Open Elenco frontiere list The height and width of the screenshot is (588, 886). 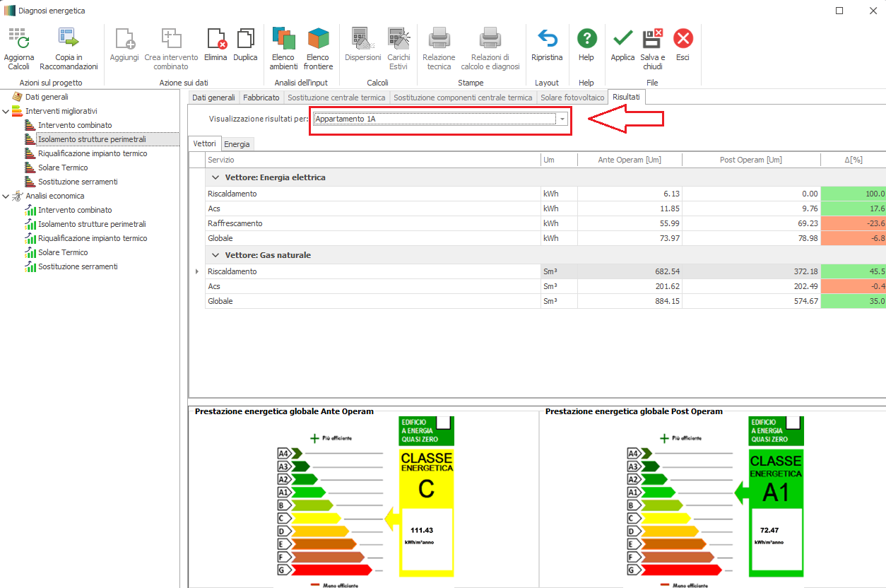pyautogui.click(x=318, y=39)
